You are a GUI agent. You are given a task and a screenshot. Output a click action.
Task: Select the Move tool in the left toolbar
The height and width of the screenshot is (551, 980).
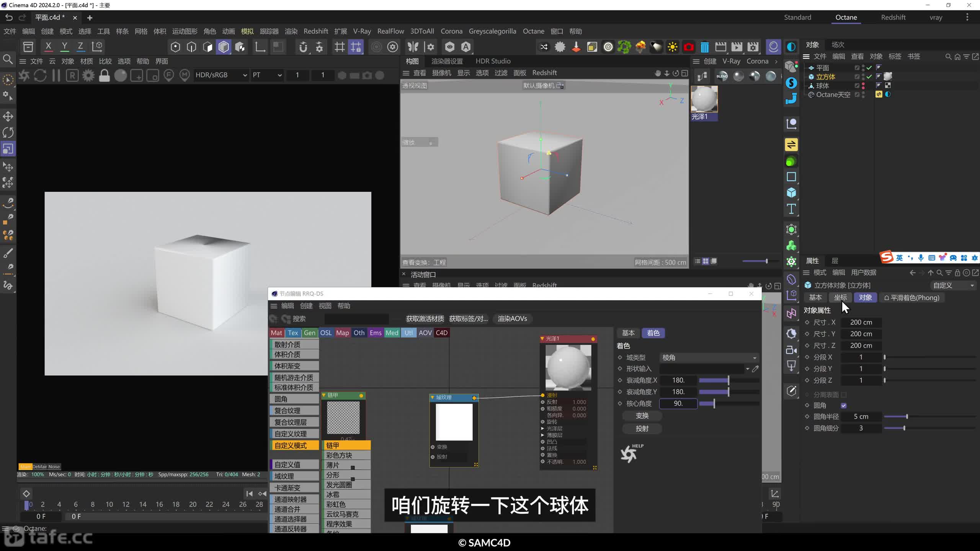click(8, 116)
